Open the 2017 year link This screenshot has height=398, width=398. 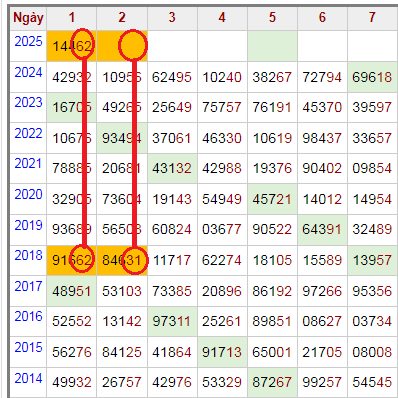tap(28, 286)
